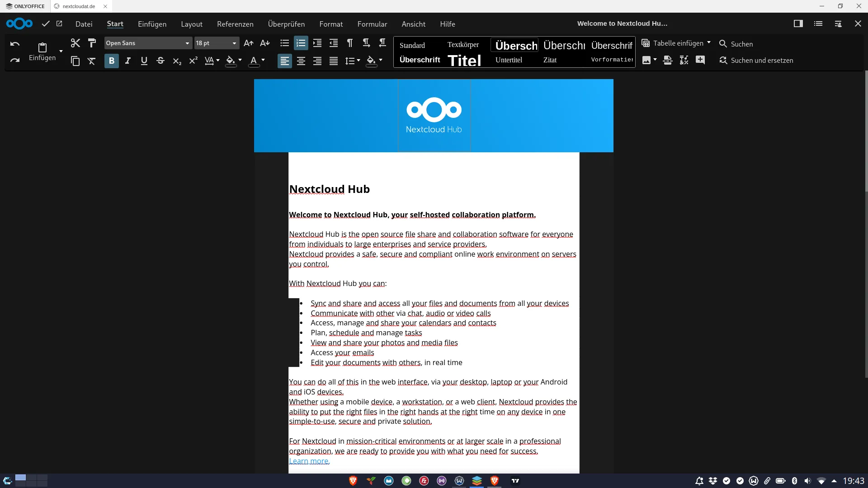Toggle Bold formatting off
Screen dimensions: 868x488
click(112, 61)
